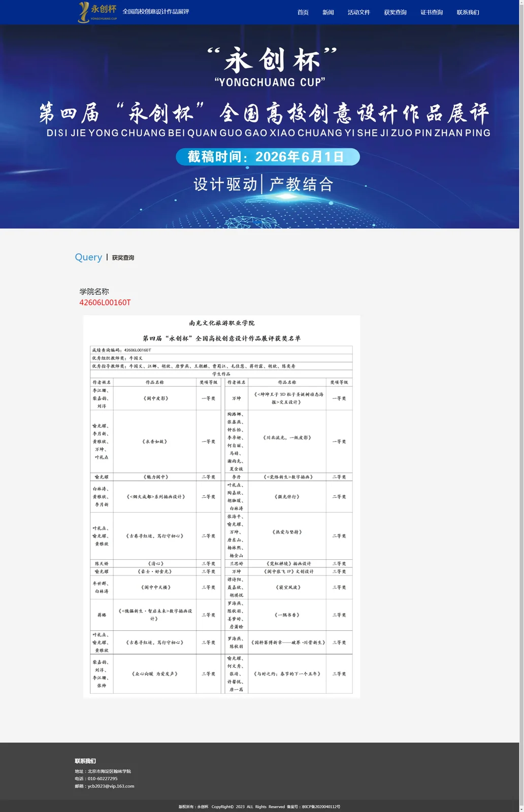Click the 获奖查询 label beside Query
This screenshot has height=812, width=524.
click(123, 258)
